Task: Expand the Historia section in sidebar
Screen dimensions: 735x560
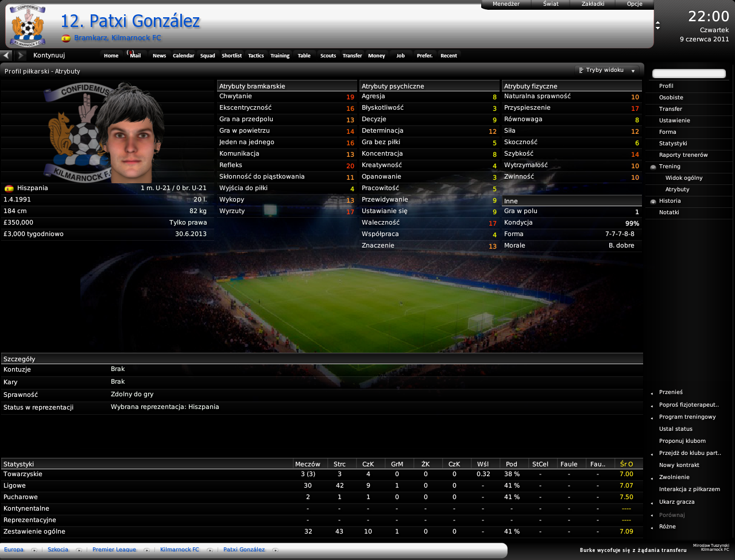Action: [x=653, y=202]
